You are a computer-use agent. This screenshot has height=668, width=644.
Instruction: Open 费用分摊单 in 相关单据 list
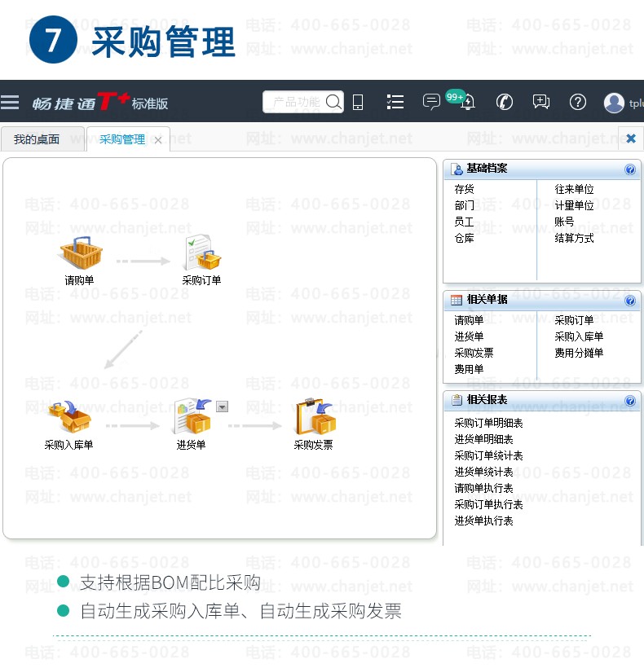(579, 353)
